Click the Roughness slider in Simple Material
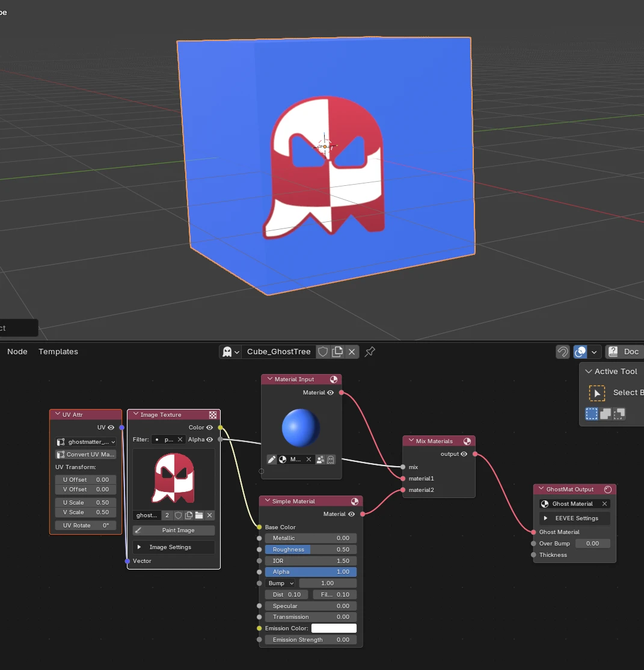 [311, 550]
